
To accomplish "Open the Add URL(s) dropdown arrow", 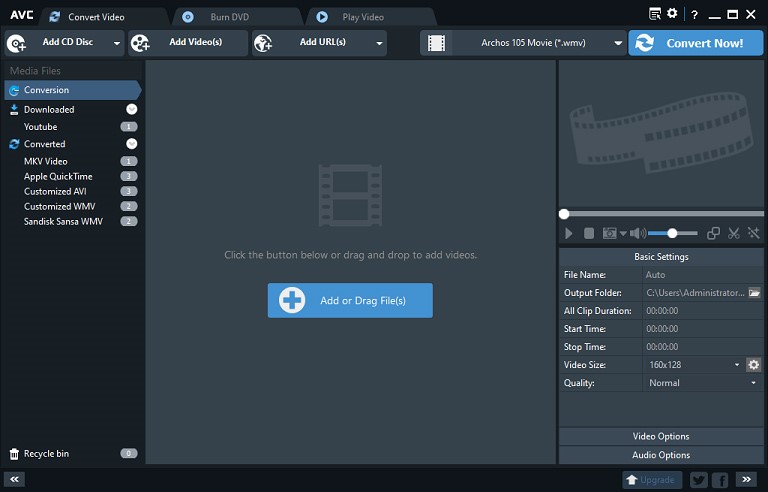I will click(379, 43).
